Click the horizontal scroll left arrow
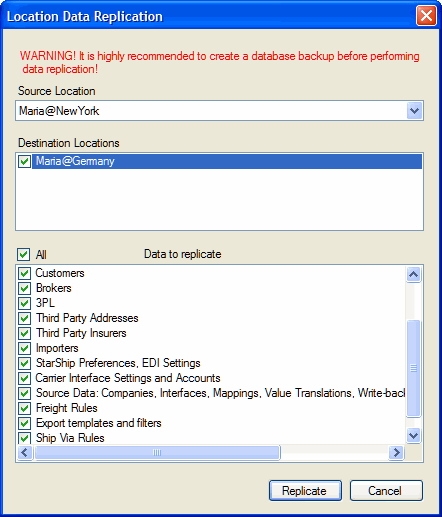The image size is (442, 517). tap(25, 452)
